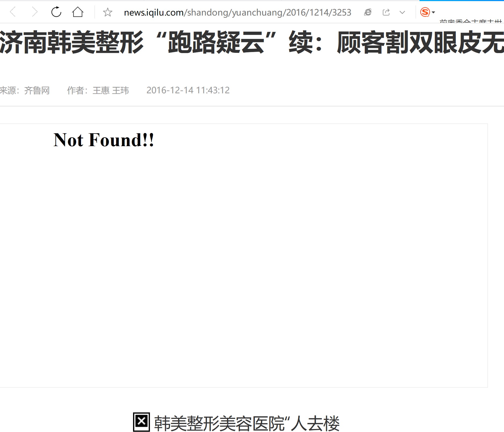Viewport: 504px width, 432px height.
Task: Click the URL address field
Action: click(x=237, y=12)
